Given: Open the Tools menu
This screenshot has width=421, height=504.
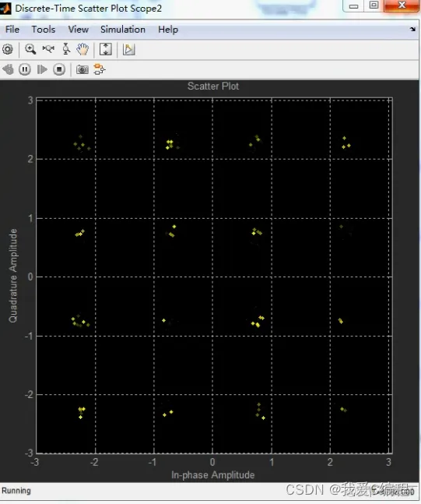Looking at the screenshot, I should pos(44,30).
